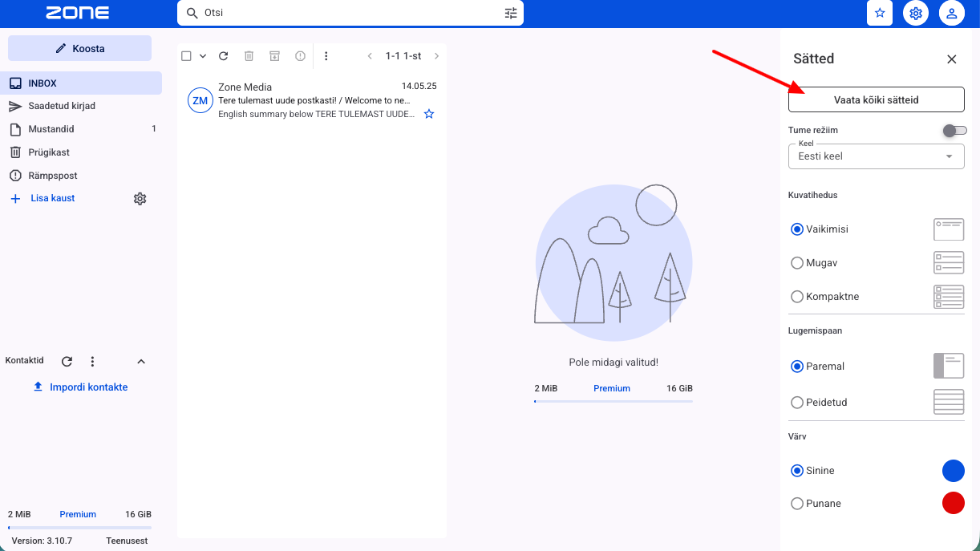Click the star icon in top bar

(x=880, y=14)
